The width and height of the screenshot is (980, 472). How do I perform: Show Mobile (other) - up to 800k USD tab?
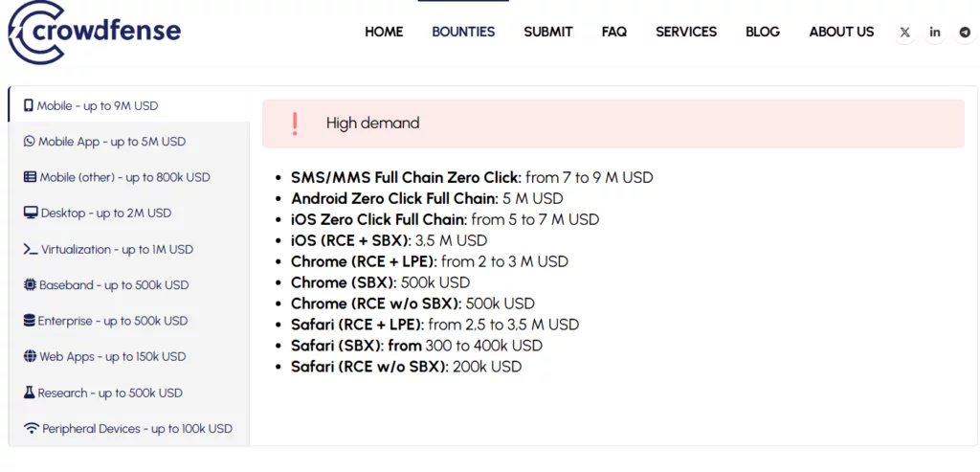click(124, 177)
